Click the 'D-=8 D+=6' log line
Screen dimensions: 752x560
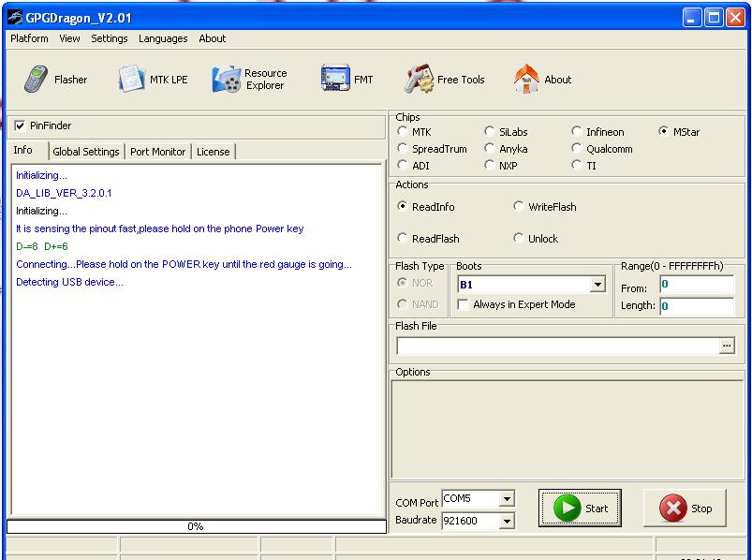coord(42,246)
